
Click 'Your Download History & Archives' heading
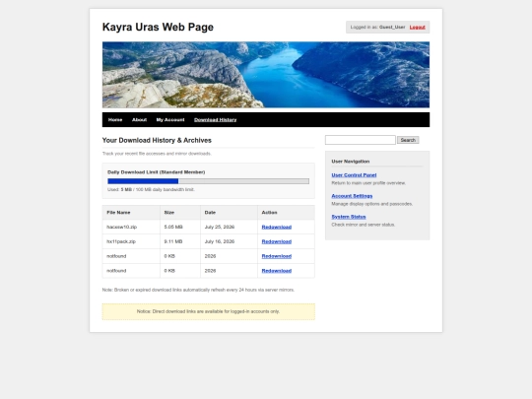pos(157,140)
